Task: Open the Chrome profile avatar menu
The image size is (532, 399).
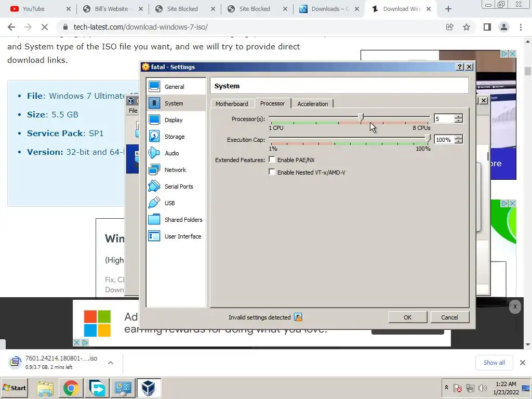Action: pos(504,27)
